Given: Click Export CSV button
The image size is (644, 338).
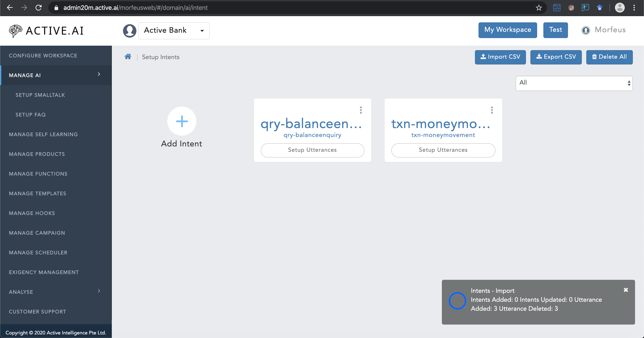Looking at the screenshot, I should pyautogui.click(x=556, y=57).
